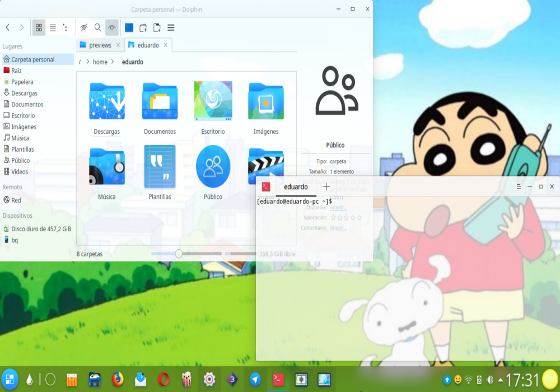Select the Público folder icon
This screenshot has width=560, height=392.
coord(213,166)
